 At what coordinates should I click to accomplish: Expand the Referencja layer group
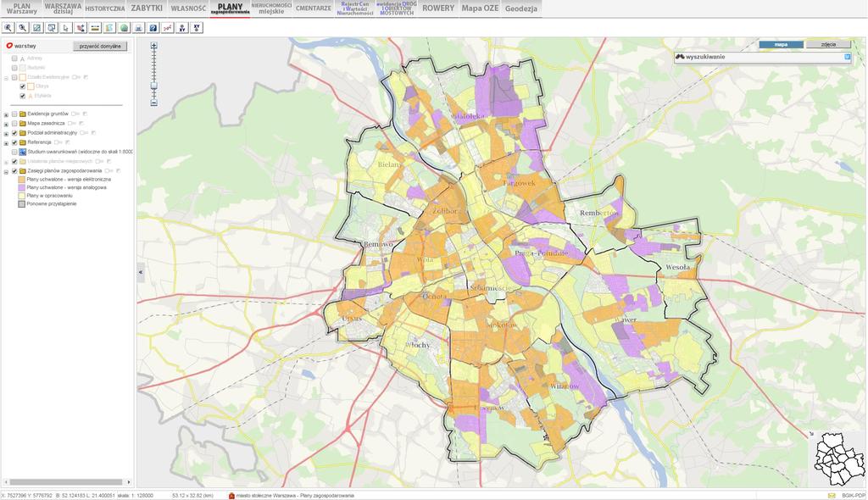(6, 143)
